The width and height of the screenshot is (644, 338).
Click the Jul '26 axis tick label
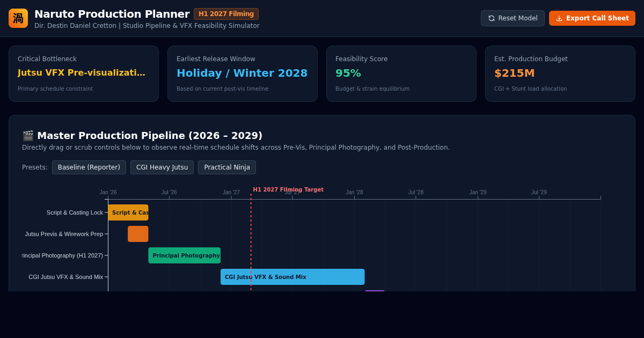pos(169,193)
